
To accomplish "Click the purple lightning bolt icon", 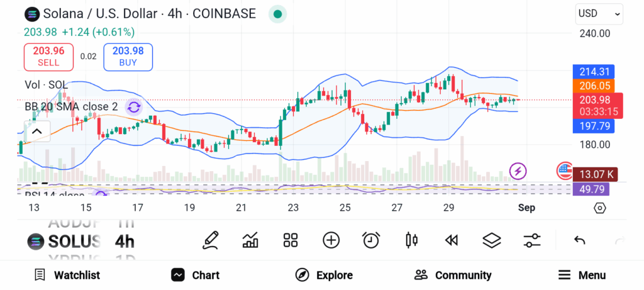I will click(518, 170).
